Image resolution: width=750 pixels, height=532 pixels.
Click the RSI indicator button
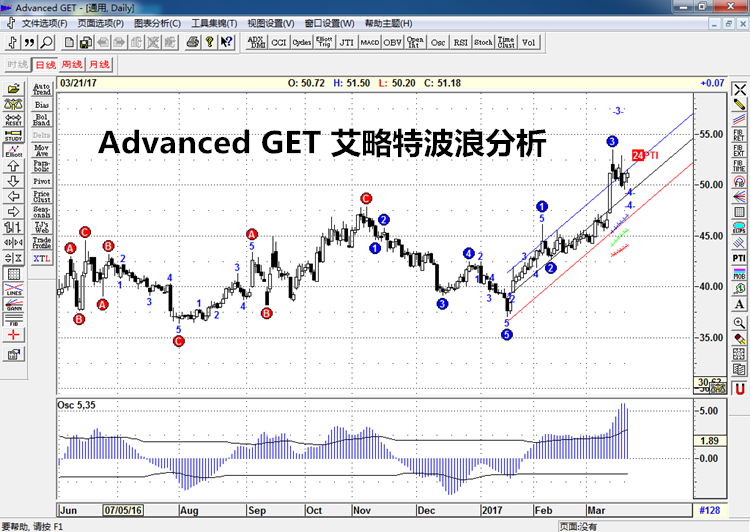pyautogui.click(x=460, y=42)
